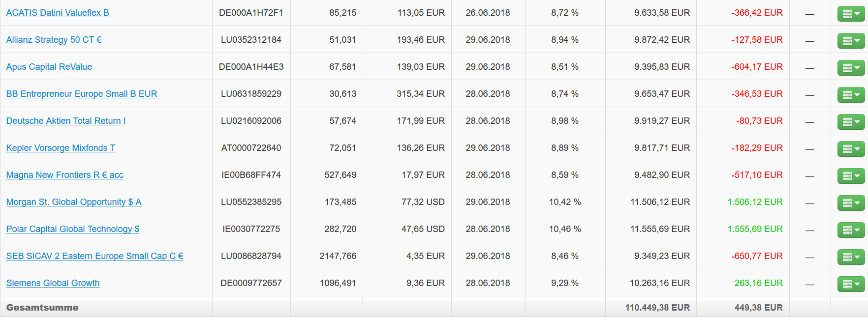Expand the action dropdown for Siemens Global Growth
868x317 pixels.
click(x=851, y=284)
